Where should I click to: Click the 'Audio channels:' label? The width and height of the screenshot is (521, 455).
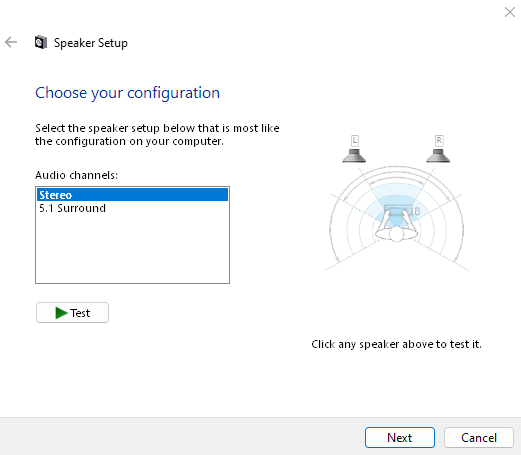pos(76,175)
